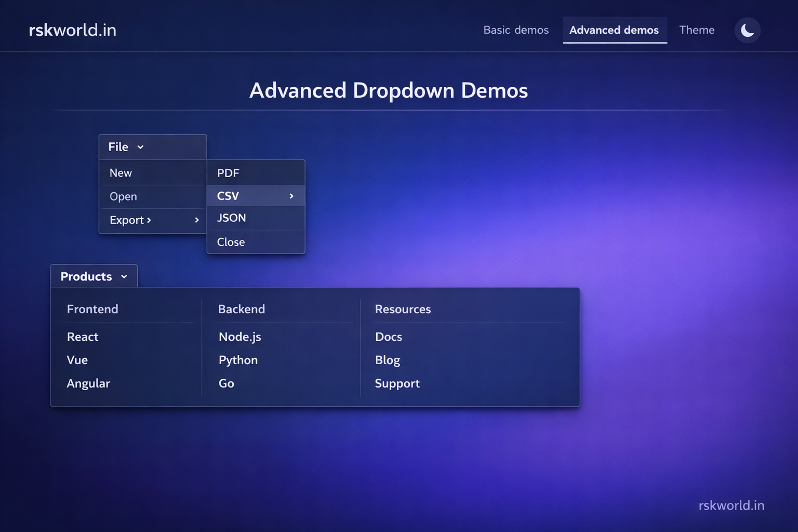Click Support in the Resources column
This screenshot has height=532, width=798.
point(397,383)
